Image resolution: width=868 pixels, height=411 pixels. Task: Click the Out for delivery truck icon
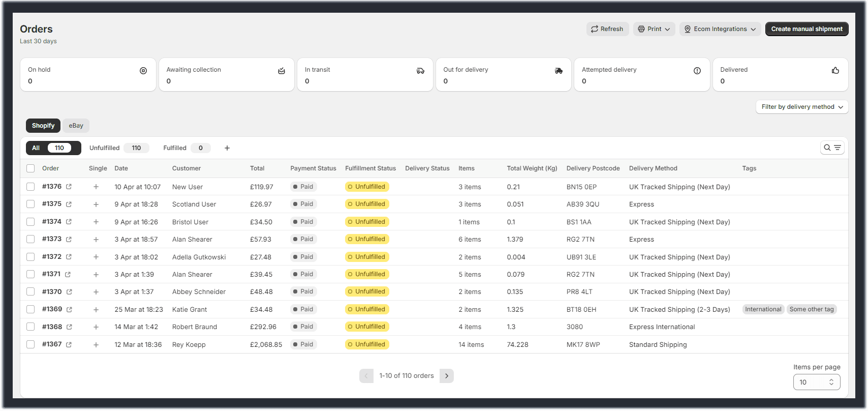tap(559, 71)
